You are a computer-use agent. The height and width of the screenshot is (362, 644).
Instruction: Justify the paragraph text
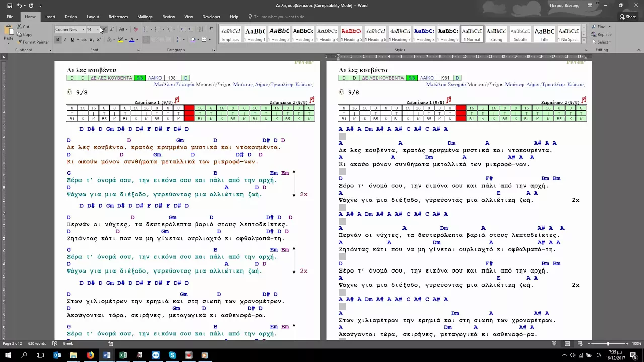[169, 40]
